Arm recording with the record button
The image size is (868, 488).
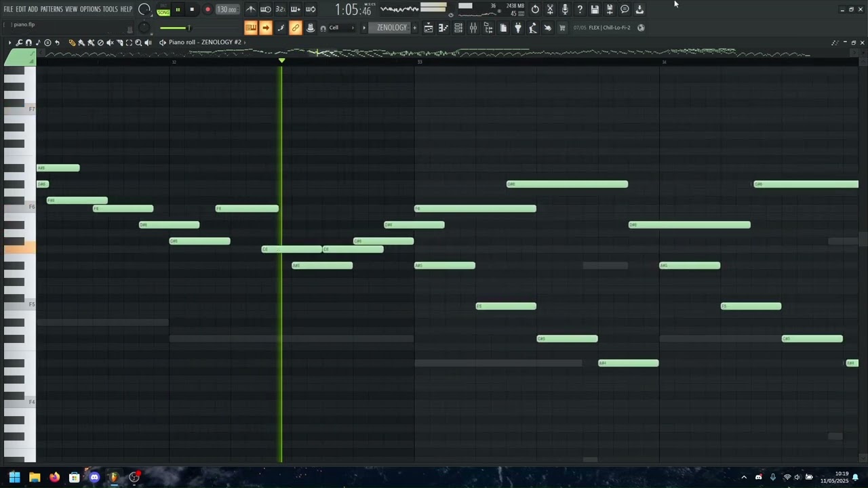click(208, 9)
